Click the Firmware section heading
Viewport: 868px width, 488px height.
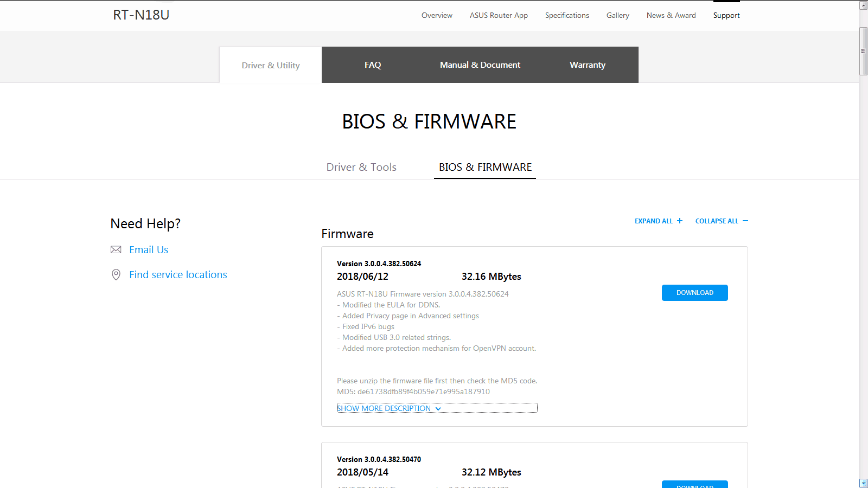347,234
